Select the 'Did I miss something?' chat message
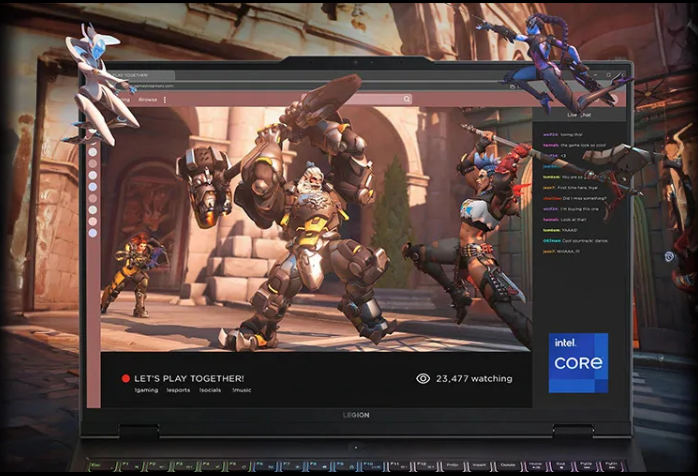This screenshot has width=698, height=476. [x=574, y=198]
